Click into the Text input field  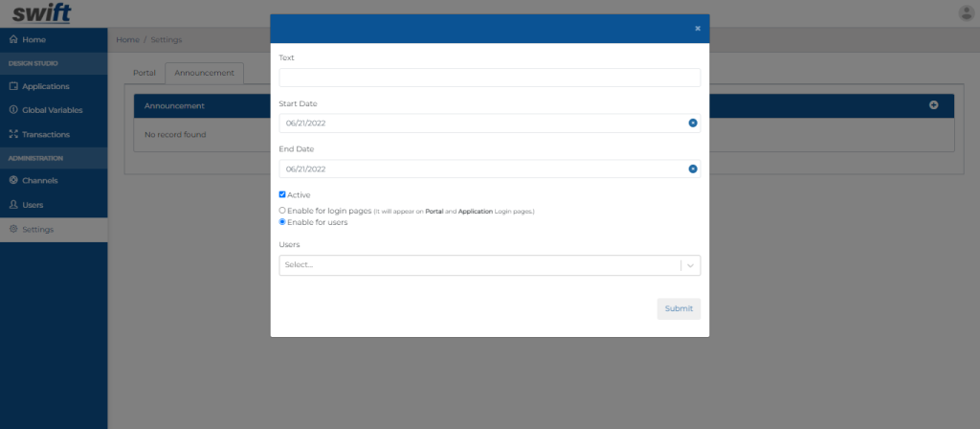point(489,78)
